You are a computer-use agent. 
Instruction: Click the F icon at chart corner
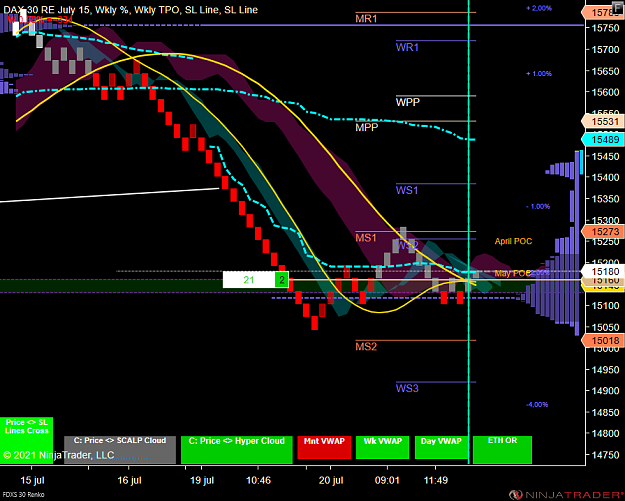(x=619, y=10)
